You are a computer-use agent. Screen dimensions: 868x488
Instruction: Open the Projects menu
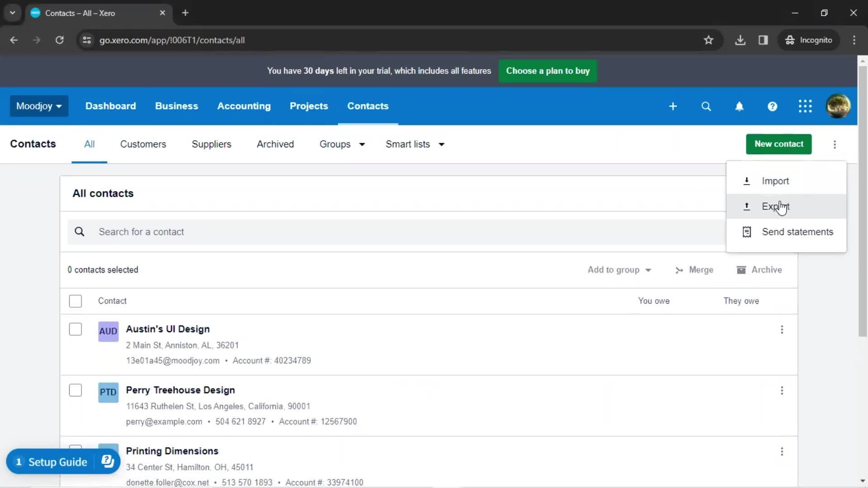point(309,106)
